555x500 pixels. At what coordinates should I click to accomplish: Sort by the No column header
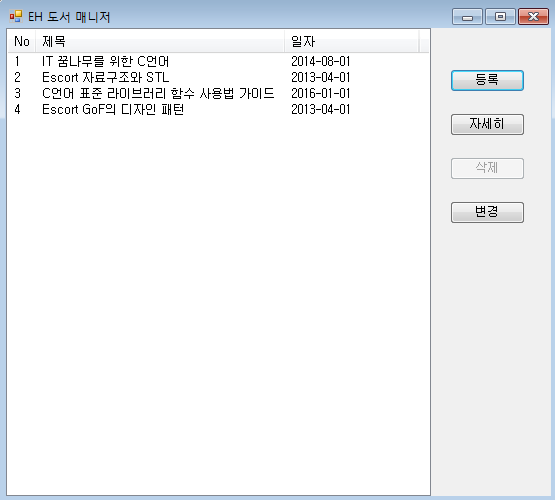point(22,42)
